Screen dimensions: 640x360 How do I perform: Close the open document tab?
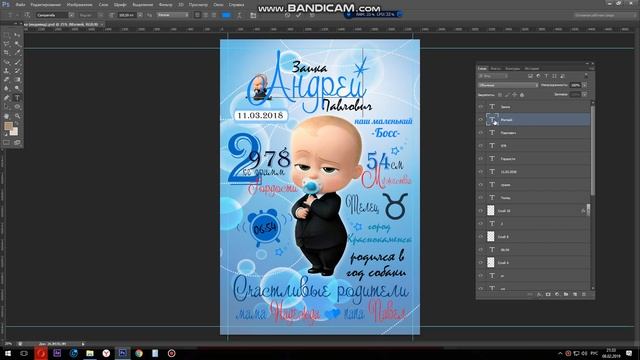tap(102, 24)
